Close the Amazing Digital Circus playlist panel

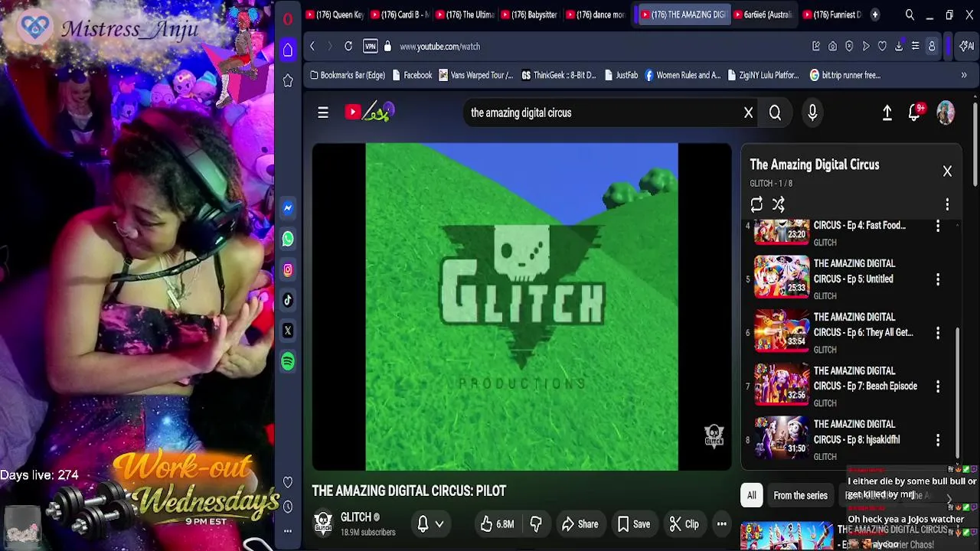click(x=947, y=171)
